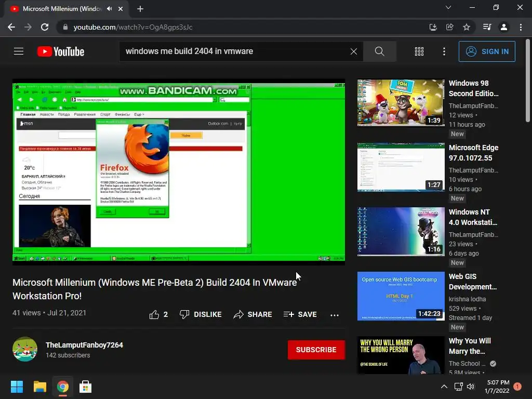Bookmark this page with the star
This screenshot has height=399, width=532.
point(467,27)
